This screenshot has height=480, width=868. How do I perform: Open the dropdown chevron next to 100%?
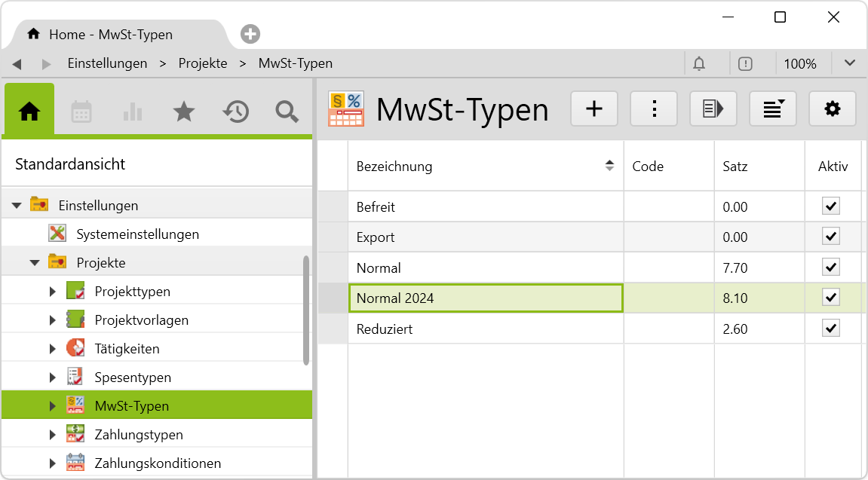(851, 63)
